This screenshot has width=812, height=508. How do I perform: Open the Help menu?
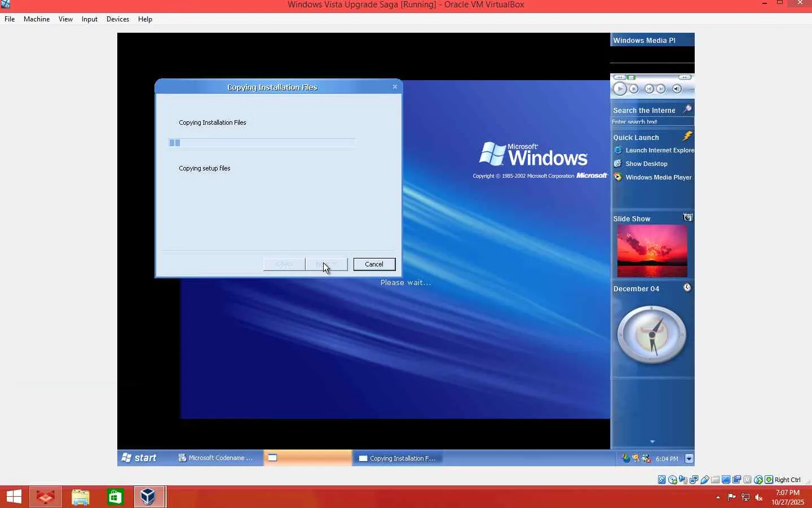pos(145,19)
